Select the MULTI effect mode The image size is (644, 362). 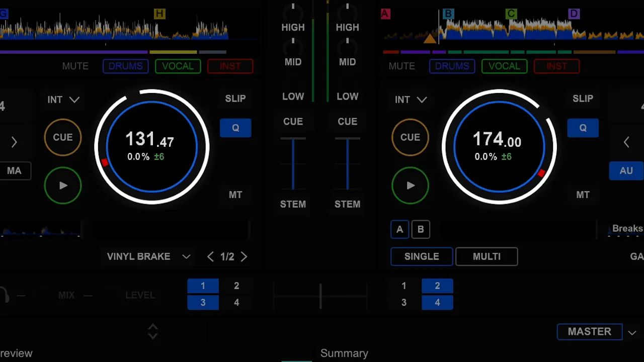tap(487, 256)
